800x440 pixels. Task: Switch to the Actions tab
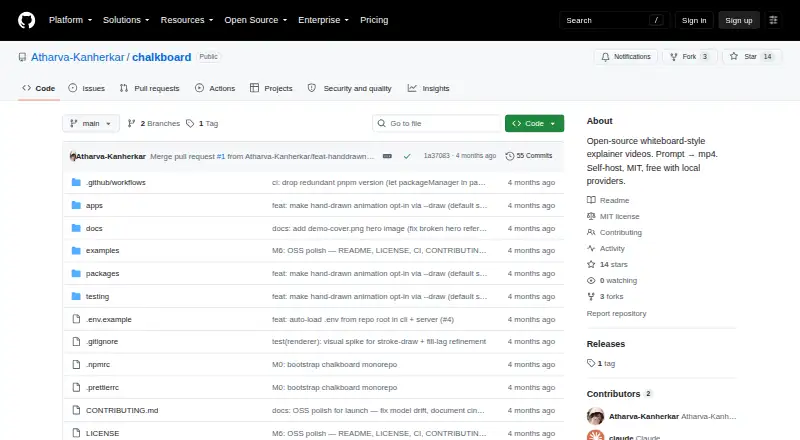[215, 88]
